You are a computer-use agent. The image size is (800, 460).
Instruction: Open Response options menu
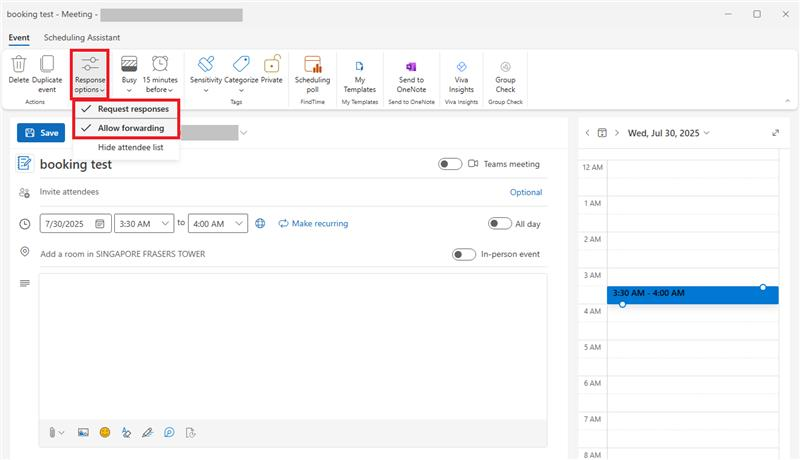pyautogui.click(x=89, y=74)
